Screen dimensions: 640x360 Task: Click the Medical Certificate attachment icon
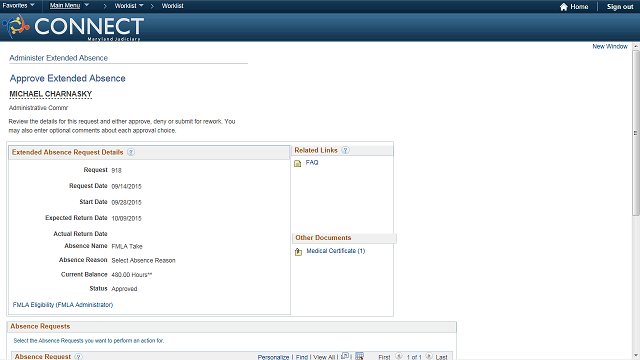click(x=298, y=251)
